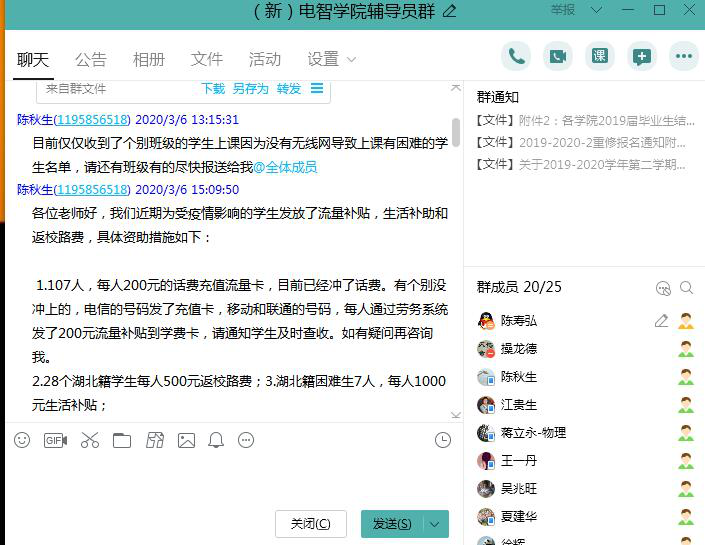705x545 pixels.
Task: Open the send options dropdown arrow
Action: [x=434, y=524]
